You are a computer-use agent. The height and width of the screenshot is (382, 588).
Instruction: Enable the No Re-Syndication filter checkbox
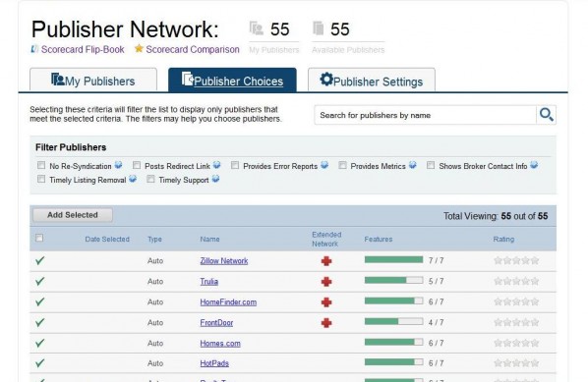[41, 165]
